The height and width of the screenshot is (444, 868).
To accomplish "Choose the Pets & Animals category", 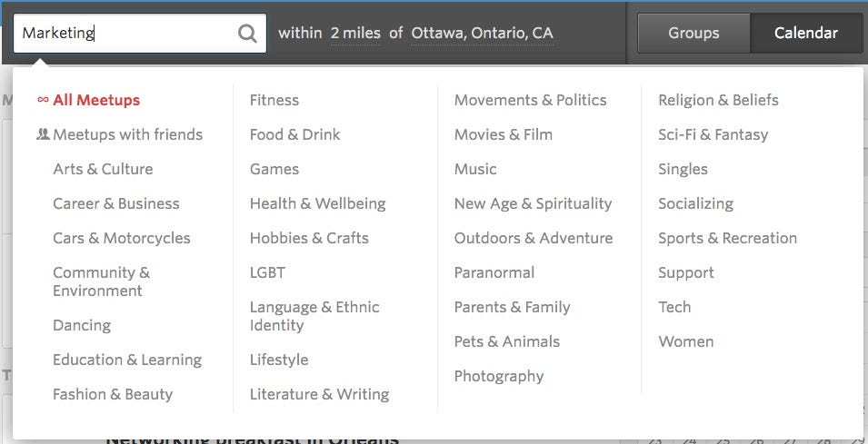I will coord(507,341).
